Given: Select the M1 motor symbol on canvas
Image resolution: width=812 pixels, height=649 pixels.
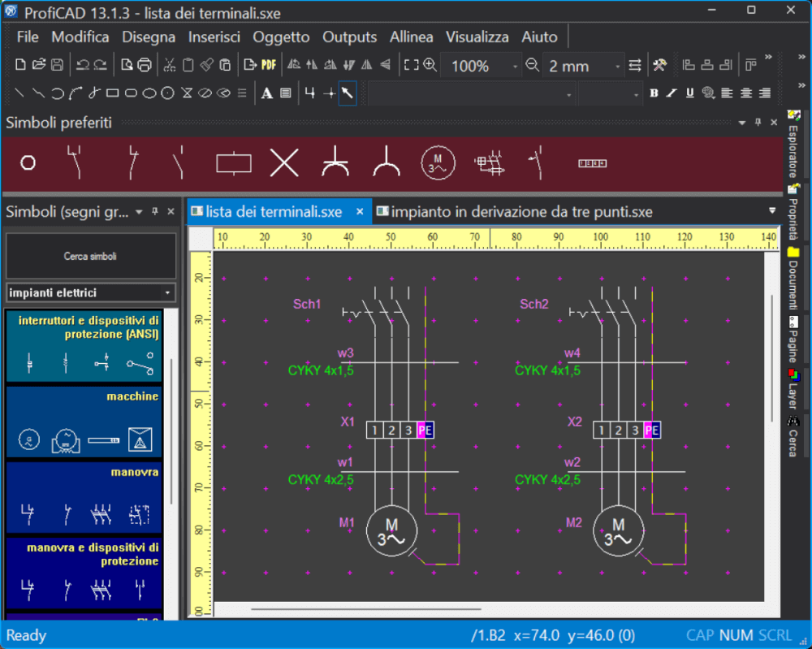Looking at the screenshot, I should [x=391, y=531].
